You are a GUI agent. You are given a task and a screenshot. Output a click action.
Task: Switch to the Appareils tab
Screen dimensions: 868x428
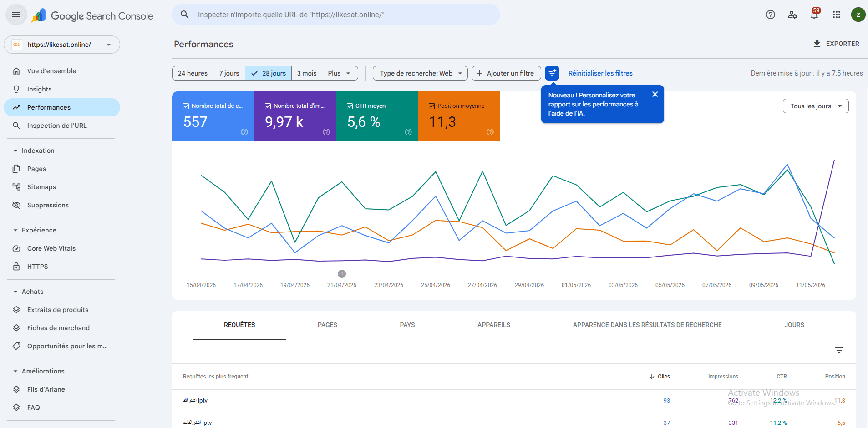pyautogui.click(x=493, y=325)
